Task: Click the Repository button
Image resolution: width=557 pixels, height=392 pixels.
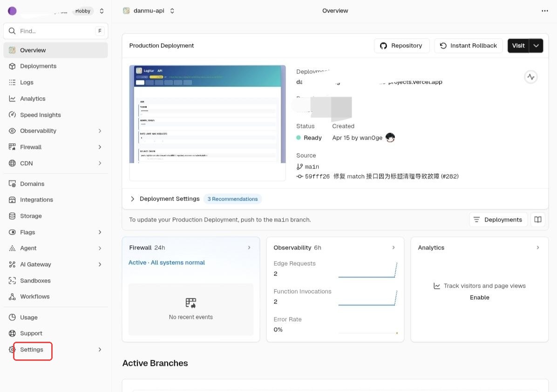Action: (401, 46)
